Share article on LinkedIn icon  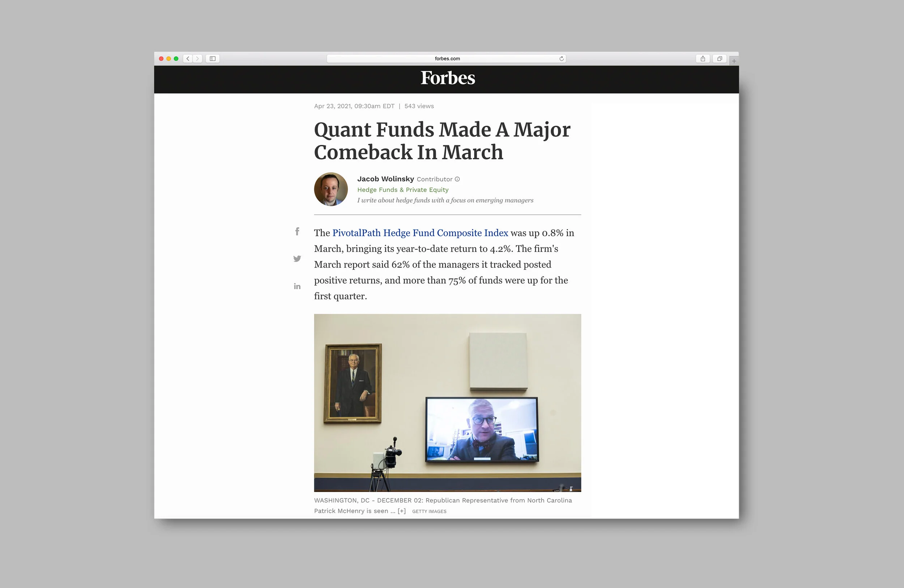coord(297,286)
